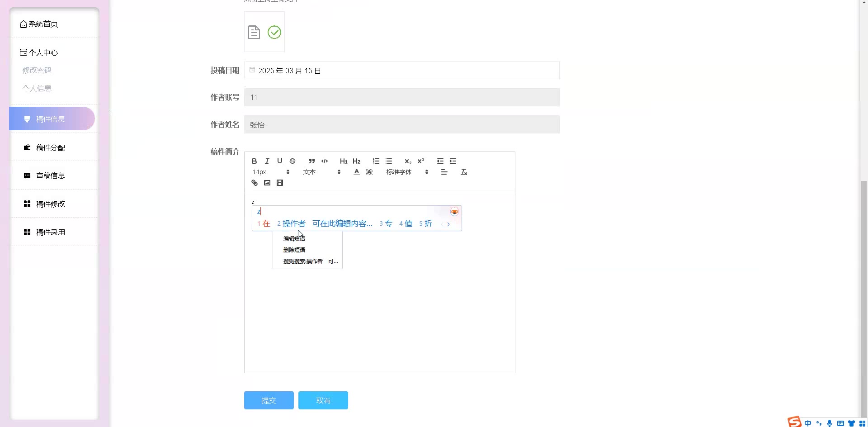
Task: Insert a video into the editor
Action: click(280, 183)
